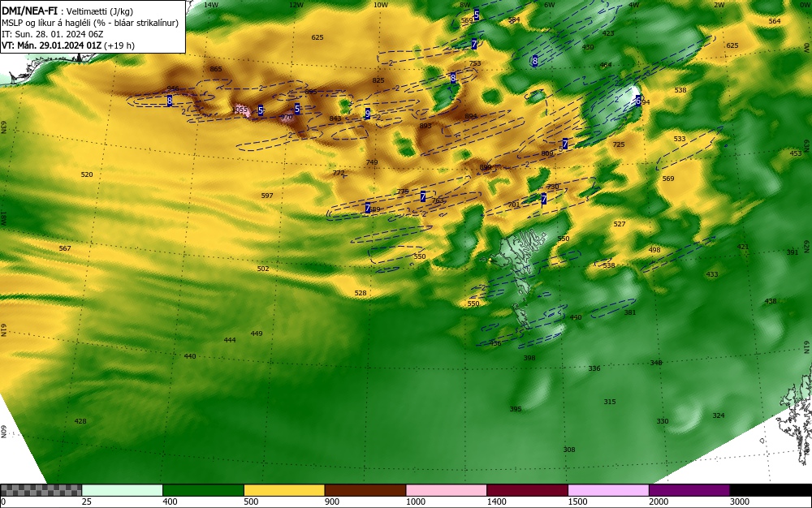Click the map value 498
The width and height of the screenshot is (812, 508).
click(x=654, y=250)
